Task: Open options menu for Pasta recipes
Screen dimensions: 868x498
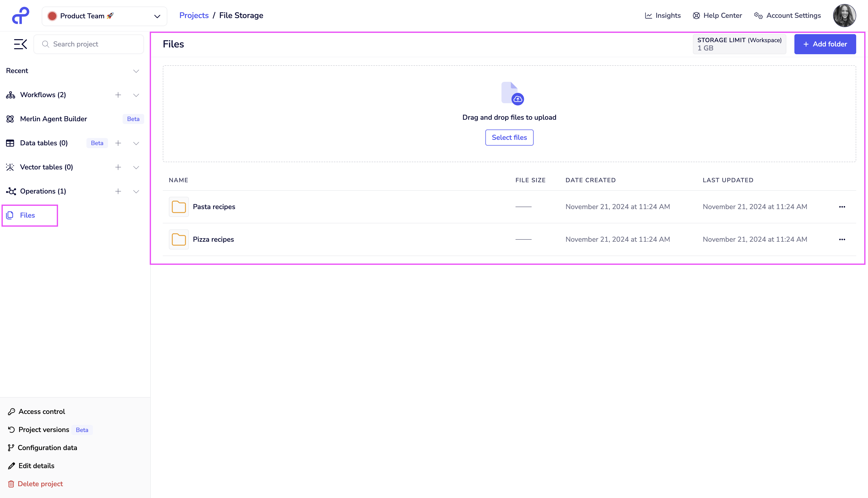Action: [842, 207]
